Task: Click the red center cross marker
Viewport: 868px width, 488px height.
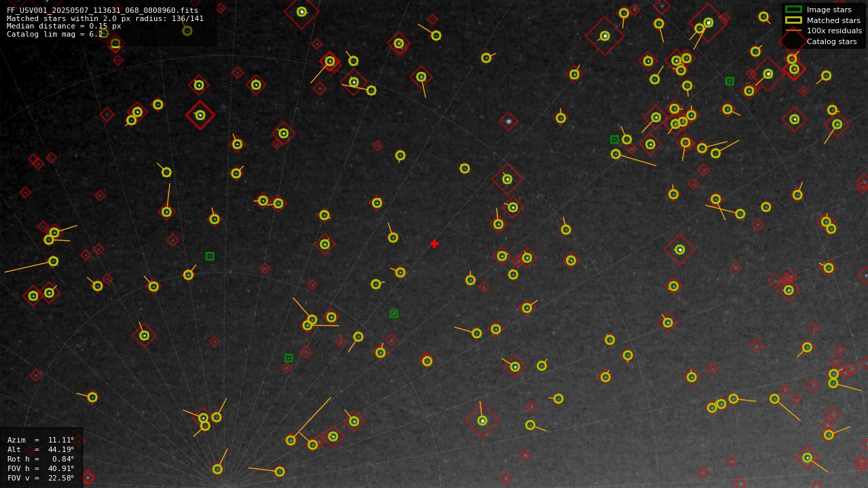Action: (434, 244)
